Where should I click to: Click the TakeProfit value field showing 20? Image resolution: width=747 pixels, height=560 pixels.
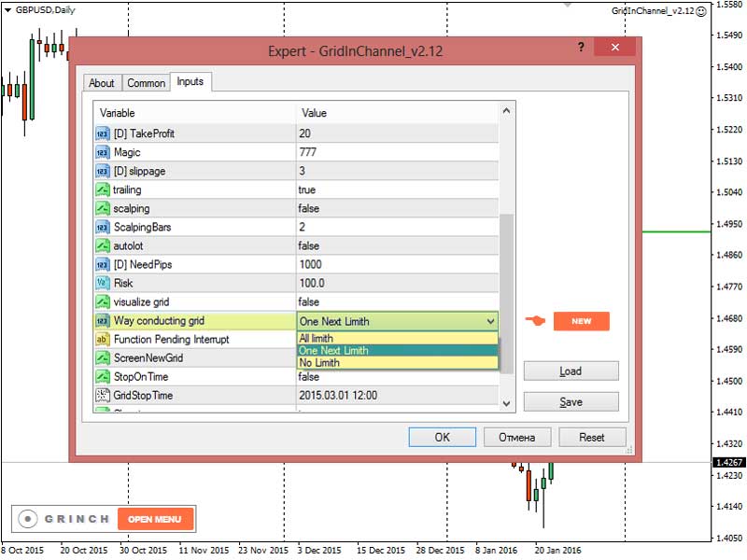coord(398,133)
